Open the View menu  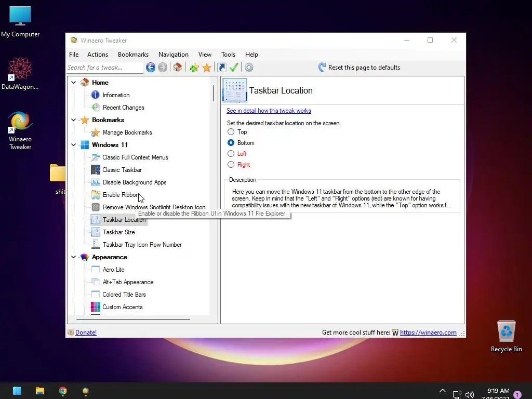pyautogui.click(x=205, y=54)
